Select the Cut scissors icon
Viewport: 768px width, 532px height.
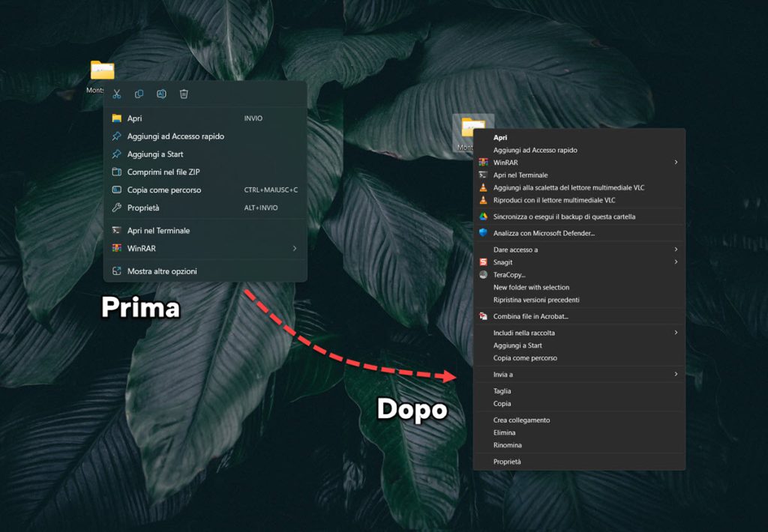coord(118,94)
